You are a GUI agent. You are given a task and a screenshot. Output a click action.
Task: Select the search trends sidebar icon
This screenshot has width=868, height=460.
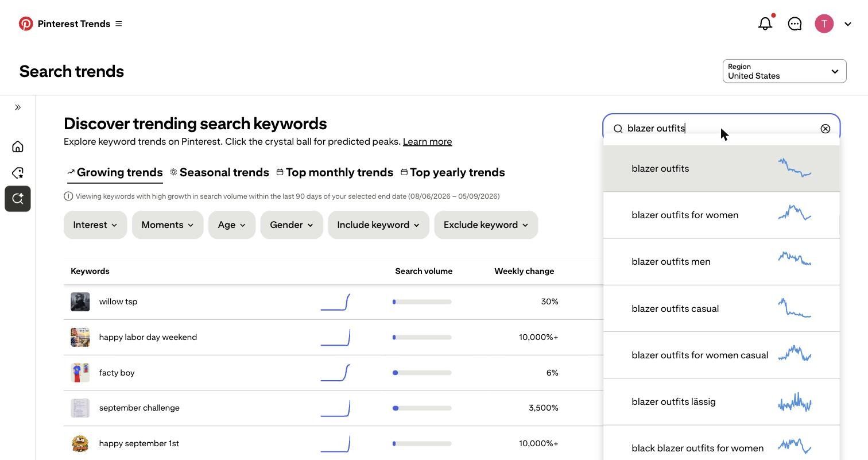pyautogui.click(x=18, y=199)
